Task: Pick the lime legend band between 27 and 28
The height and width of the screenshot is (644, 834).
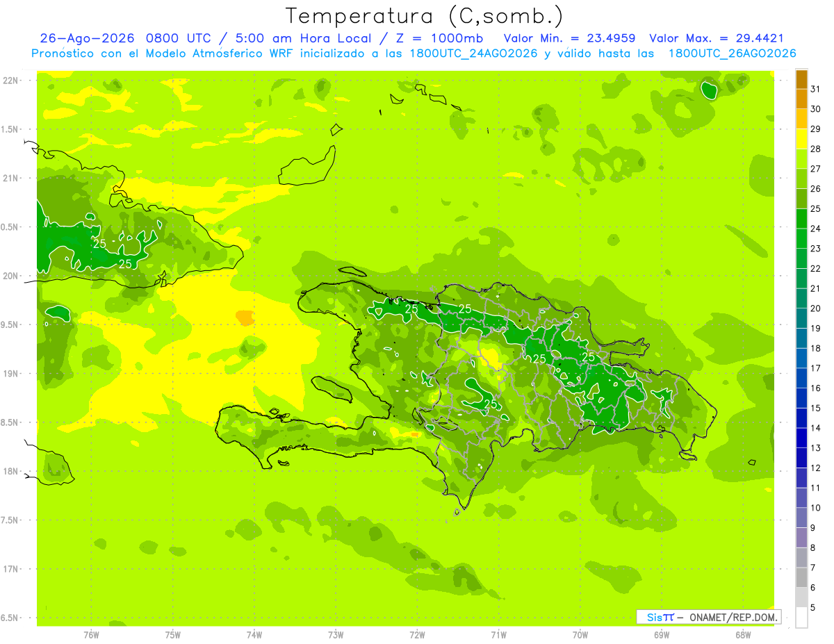Action: (801, 159)
